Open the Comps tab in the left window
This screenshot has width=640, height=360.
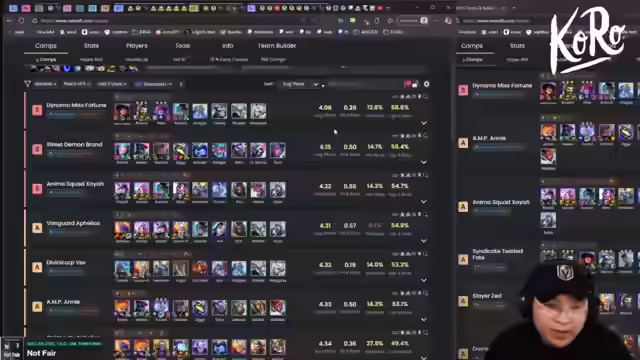pyautogui.click(x=46, y=46)
